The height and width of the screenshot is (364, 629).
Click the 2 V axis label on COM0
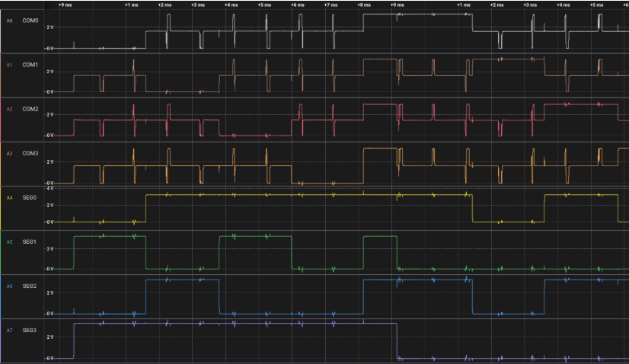tap(50, 27)
